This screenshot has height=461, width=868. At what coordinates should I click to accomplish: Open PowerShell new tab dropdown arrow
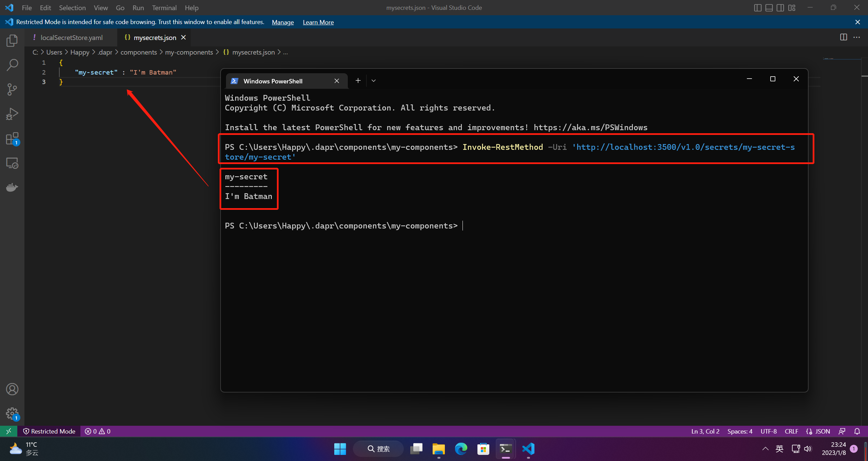click(x=374, y=81)
